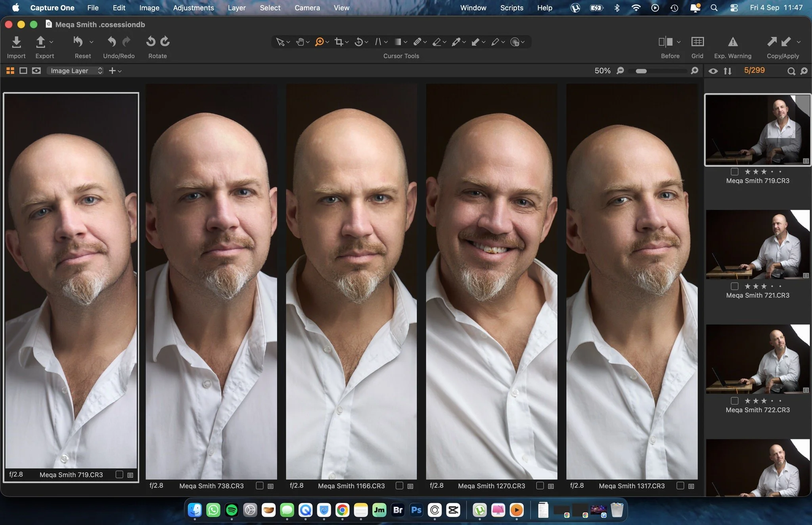Open the Camera menu
Screen dimensions: 812x525
[307, 8]
